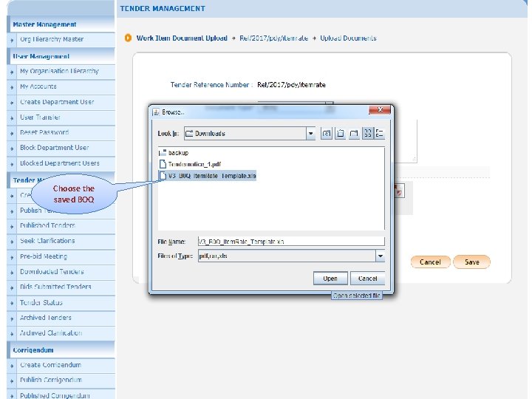Viewport: 532px width, 399px height.
Task: Click the orange Cancel button on upload form
Action: pyautogui.click(x=430, y=262)
